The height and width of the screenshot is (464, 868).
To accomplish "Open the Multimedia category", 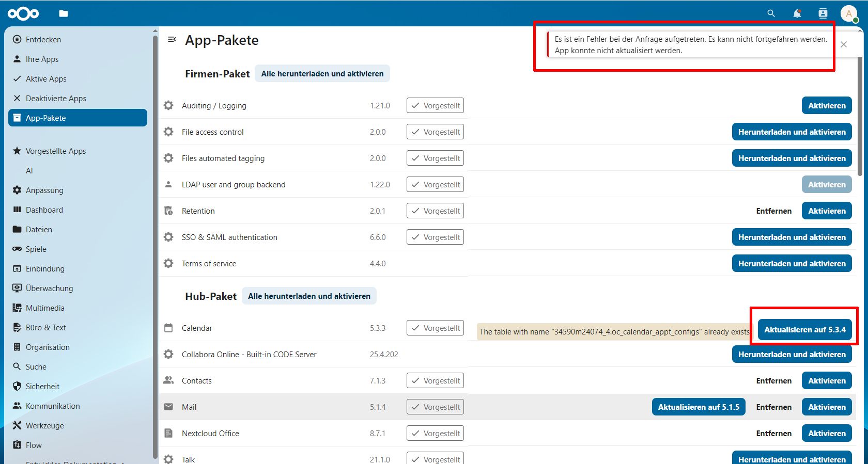I will pos(78,308).
